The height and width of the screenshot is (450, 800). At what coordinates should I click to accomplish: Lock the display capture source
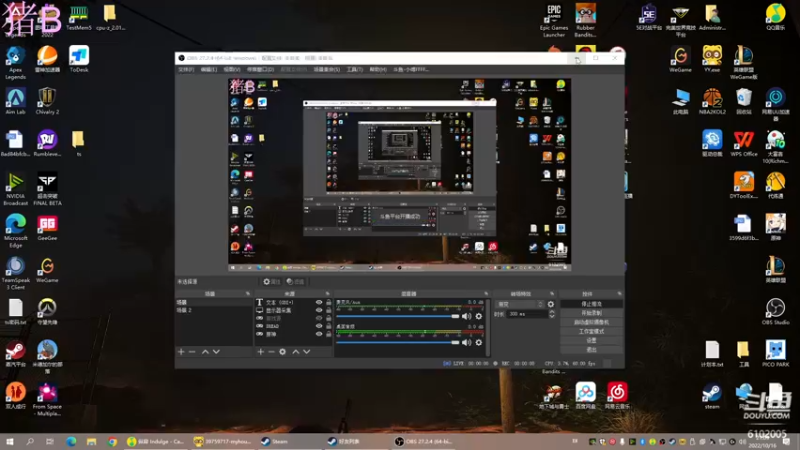pyautogui.click(x=329, y=310)
